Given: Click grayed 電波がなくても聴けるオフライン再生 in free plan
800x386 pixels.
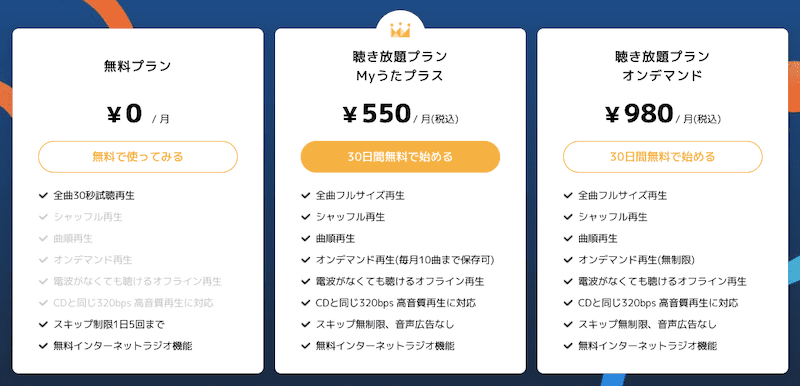Looking at the screenshot, I should click(138, 281).
